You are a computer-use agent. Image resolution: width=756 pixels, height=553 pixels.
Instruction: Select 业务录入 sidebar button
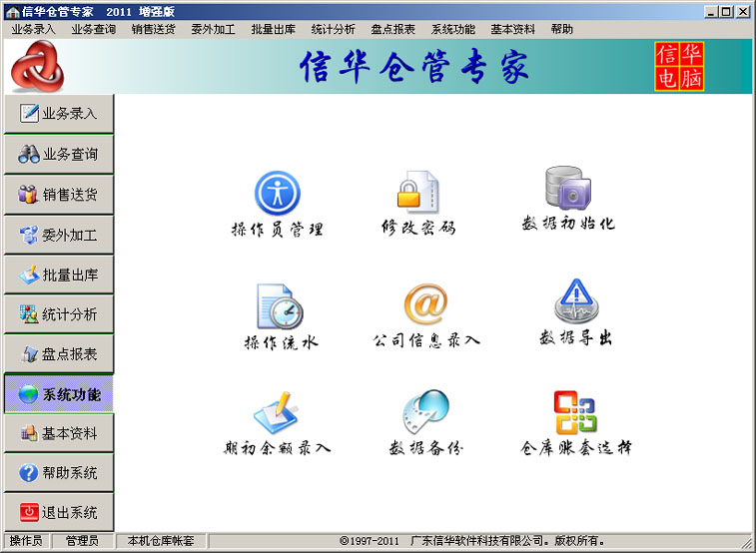(59, 114)
